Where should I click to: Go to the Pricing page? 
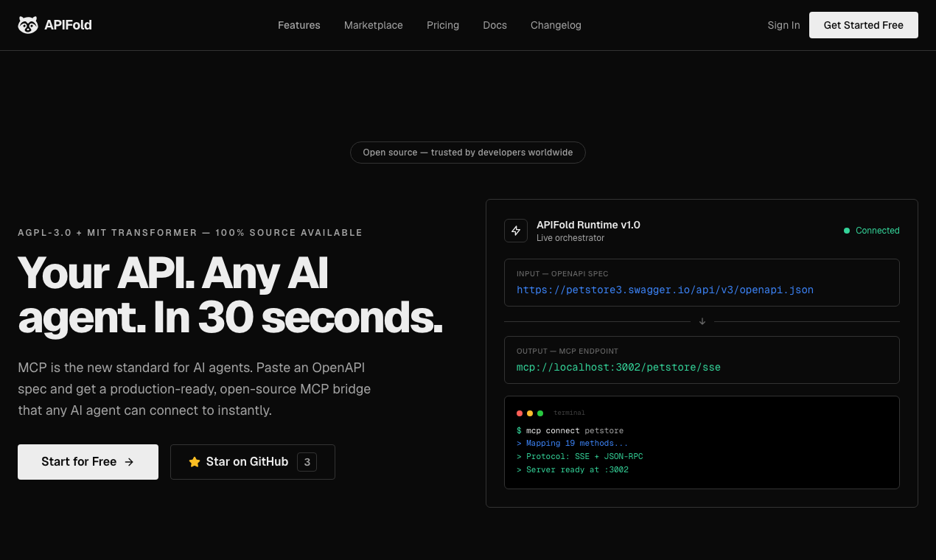[443, 25]
